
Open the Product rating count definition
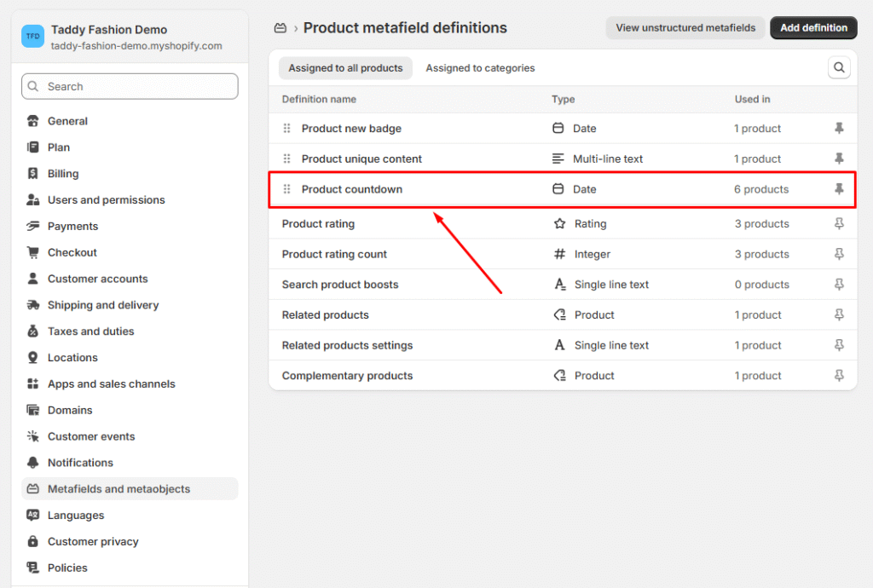[334, 254]
